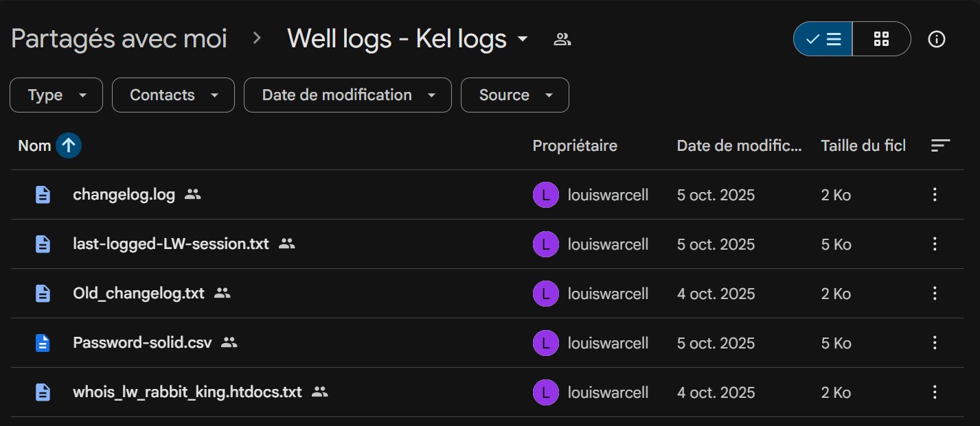Open more actions for changelog.log
Screen dimensions: 980x426
[934, 195]
